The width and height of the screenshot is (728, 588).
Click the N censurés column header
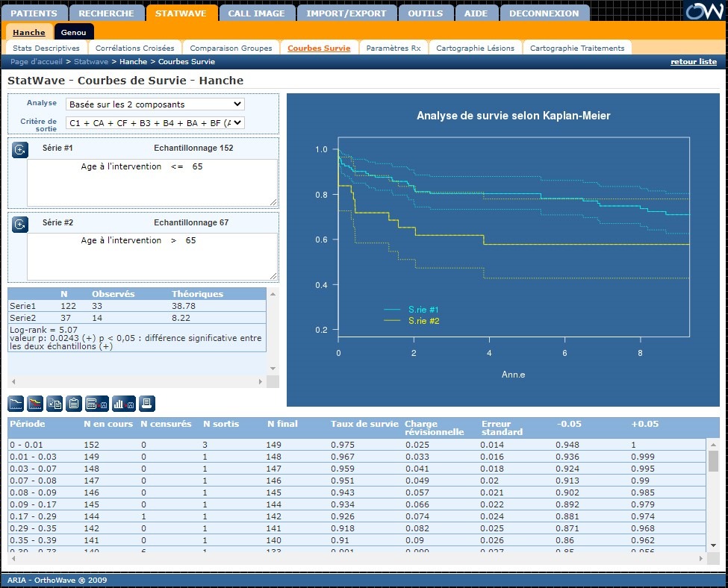click(166, 424)
